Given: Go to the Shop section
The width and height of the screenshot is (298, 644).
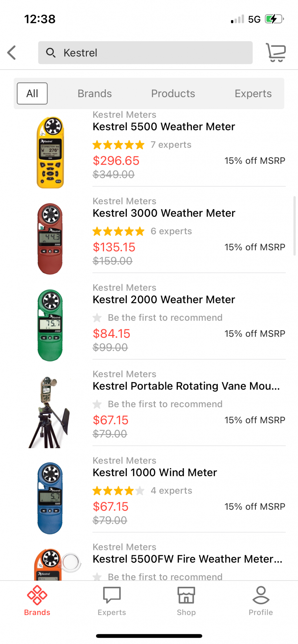Looking at the screenshot, I should [x=186, y=601].
